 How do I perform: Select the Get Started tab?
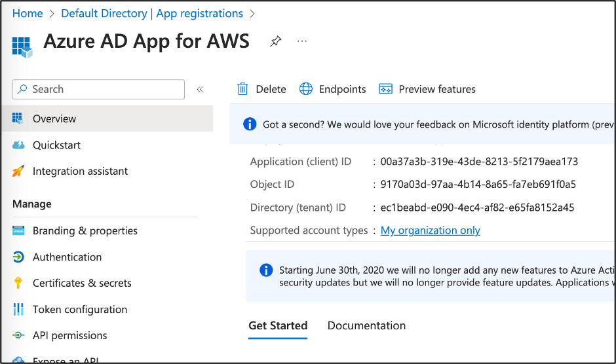[x=278, y=325]
